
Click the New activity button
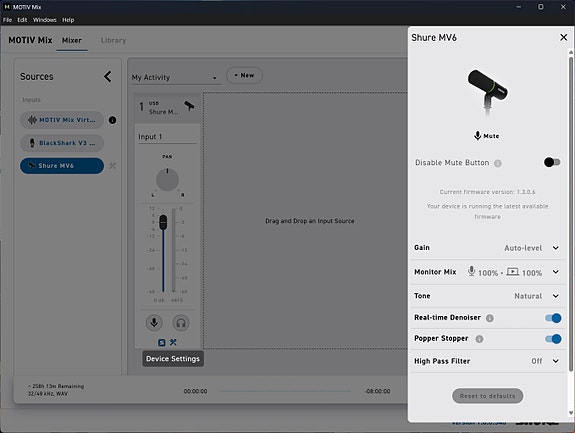click(x=244, y=75)
